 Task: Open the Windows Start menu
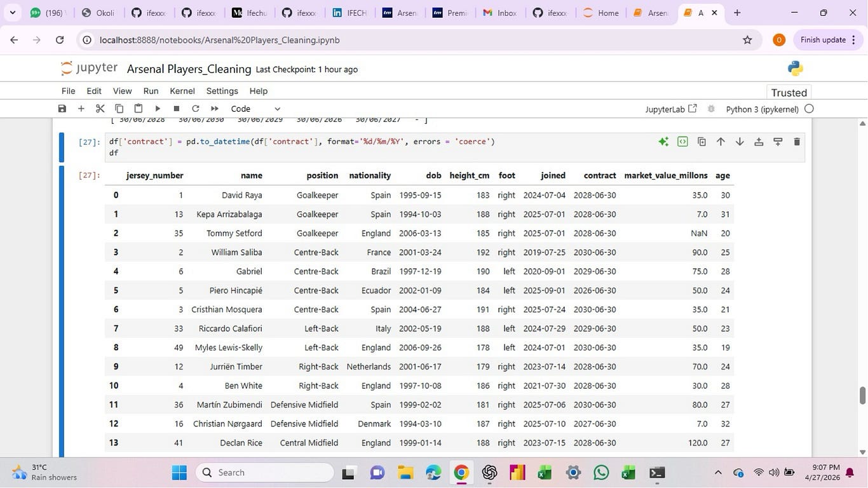[x=179, y=473]
